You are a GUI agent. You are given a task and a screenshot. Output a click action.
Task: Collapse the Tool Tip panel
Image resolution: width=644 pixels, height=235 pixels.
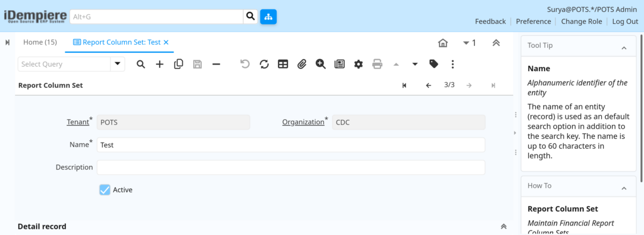624,48
